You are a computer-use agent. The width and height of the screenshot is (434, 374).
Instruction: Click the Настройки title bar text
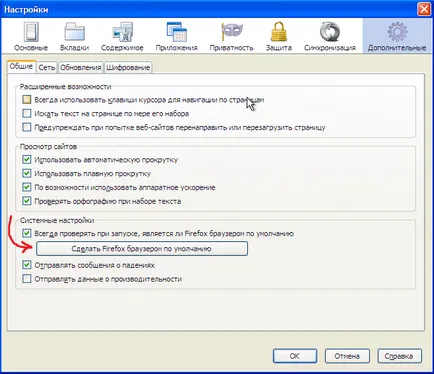coord(26,10)
